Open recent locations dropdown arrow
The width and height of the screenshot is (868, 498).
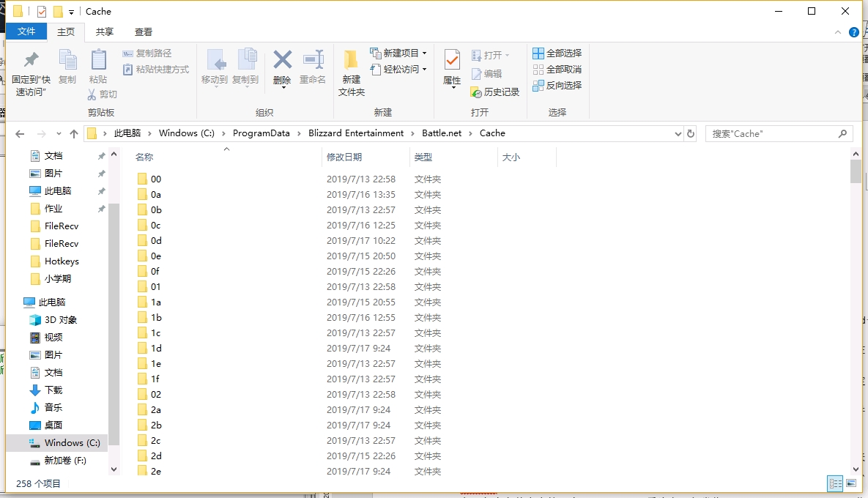(x=59, y=134)
